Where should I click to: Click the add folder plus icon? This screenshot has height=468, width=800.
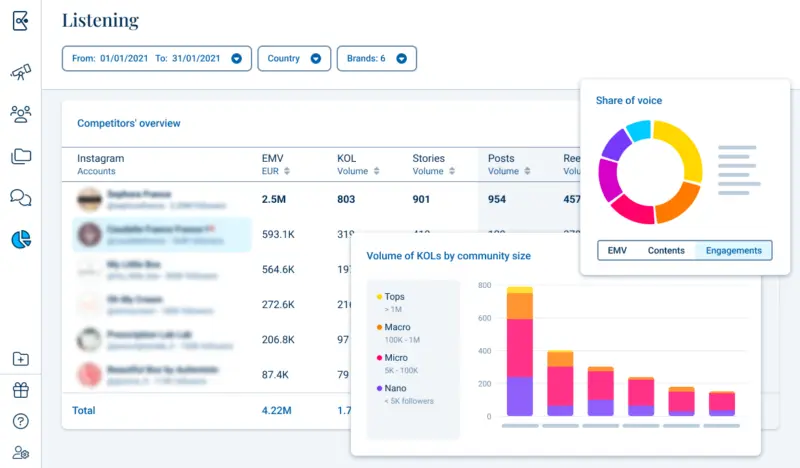pos(20,359)
